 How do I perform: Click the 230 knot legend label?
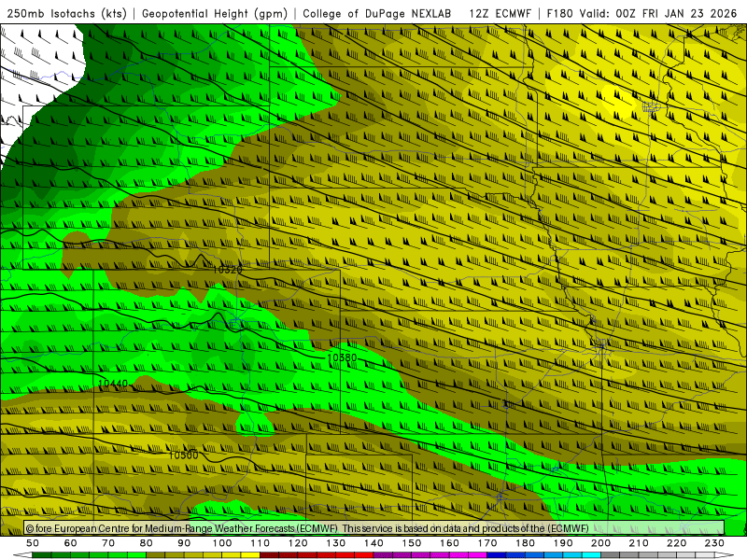click(714, 543)
